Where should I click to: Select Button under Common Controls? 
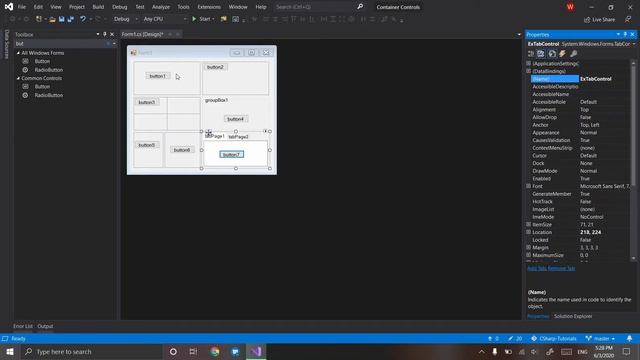click(42, 87)
